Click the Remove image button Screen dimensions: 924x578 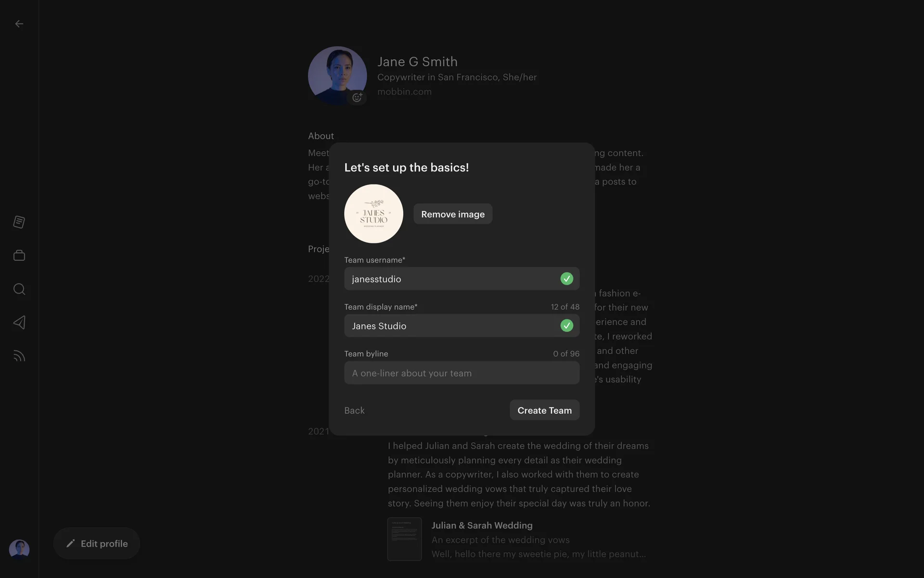click(x=453, y=214)
